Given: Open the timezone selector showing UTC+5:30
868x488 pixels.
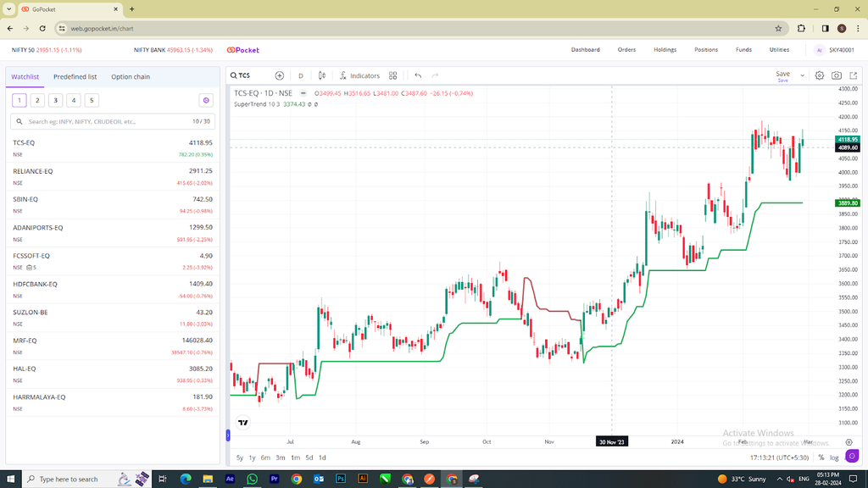Looking at the screenshot, I should pyautogui.click(x=780, y=457).
